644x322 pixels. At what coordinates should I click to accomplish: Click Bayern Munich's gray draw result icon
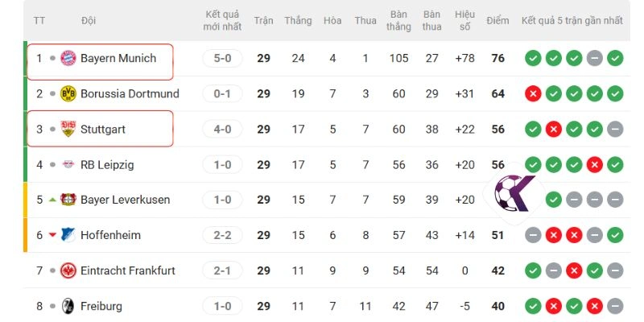point(594,59)
